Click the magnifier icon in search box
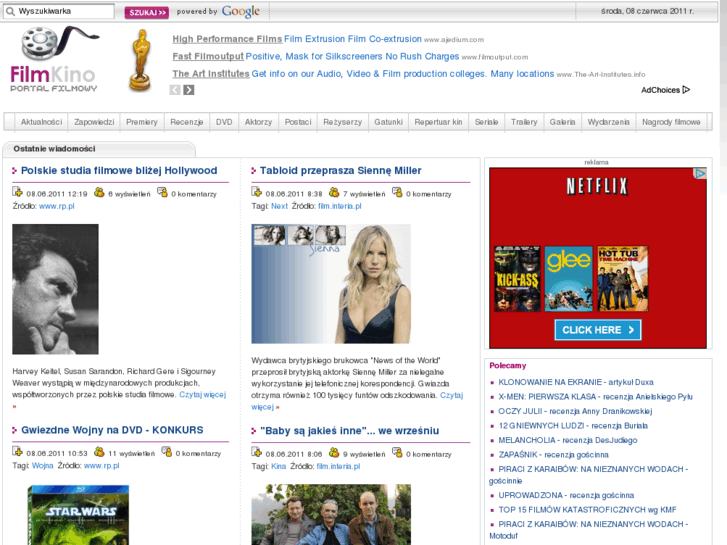Viewport: 727px width, 545px height. coord(10,12)
